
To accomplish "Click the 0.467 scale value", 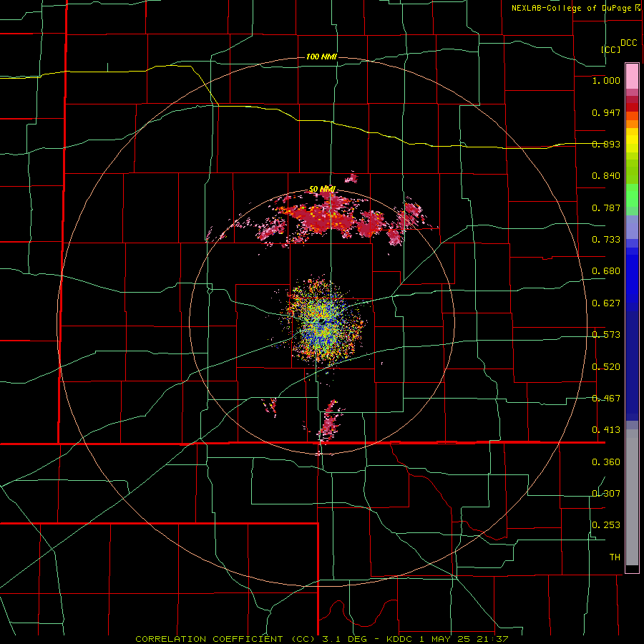I will coord(606,399).
